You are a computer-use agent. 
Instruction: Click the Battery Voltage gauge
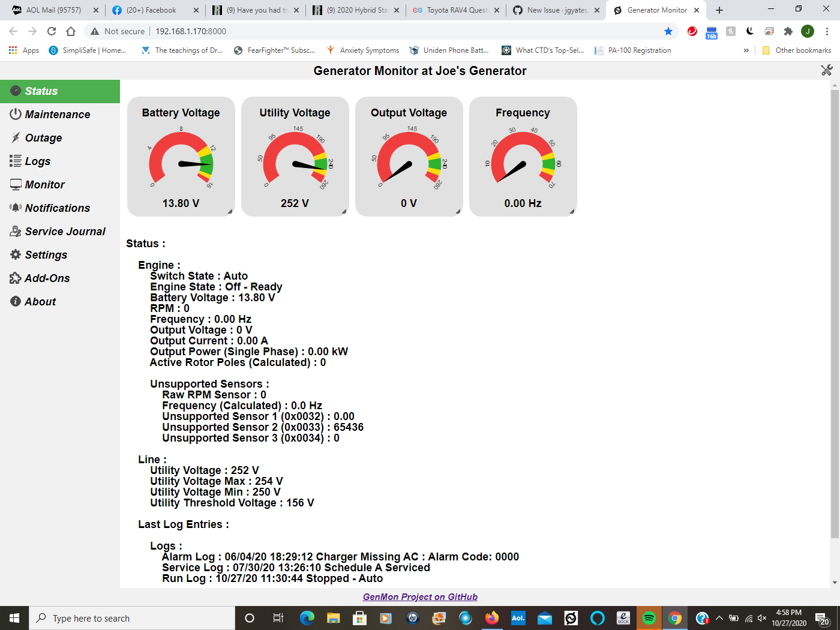[181, 157]
